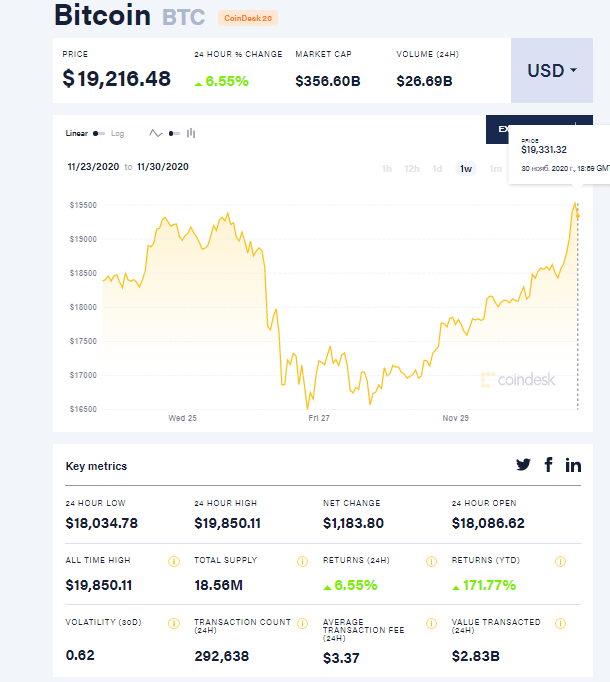610x682 pixels.
Task: View info for Average Transaction Fee
Action: [431, 622]
